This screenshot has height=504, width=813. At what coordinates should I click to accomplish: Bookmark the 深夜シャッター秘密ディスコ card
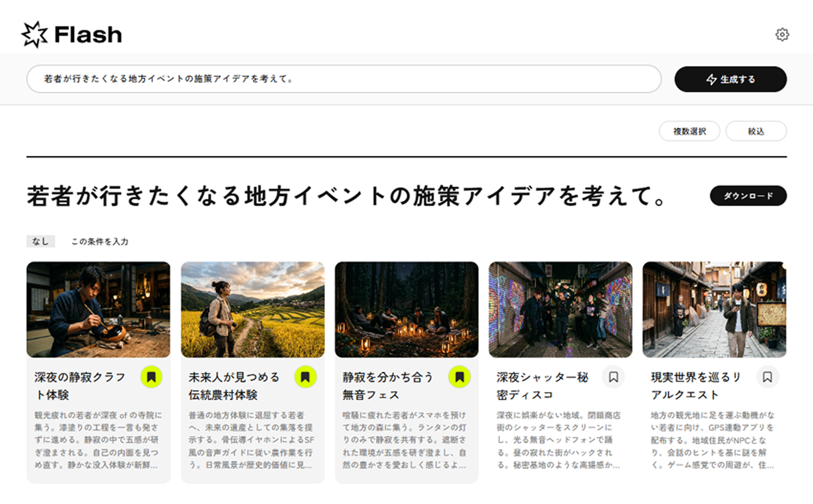613,377
